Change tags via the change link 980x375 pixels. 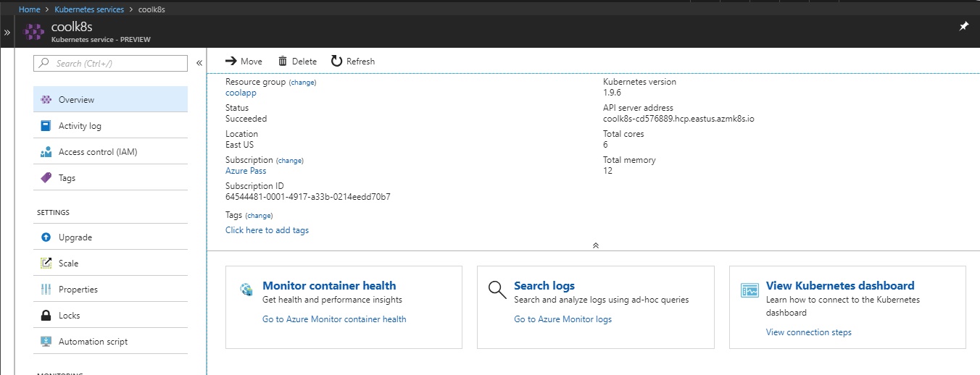pos(259,216)
